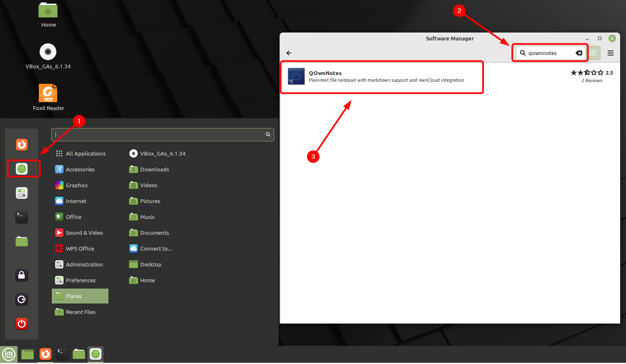
Task: Focus the application menu search field
Action: click(162, 134)
